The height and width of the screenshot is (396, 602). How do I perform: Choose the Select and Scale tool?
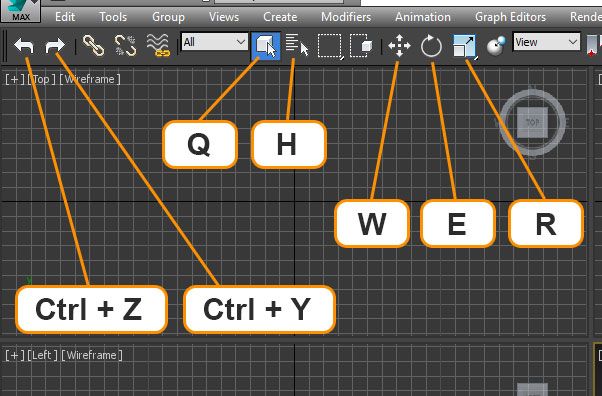(x=465, y=46)
